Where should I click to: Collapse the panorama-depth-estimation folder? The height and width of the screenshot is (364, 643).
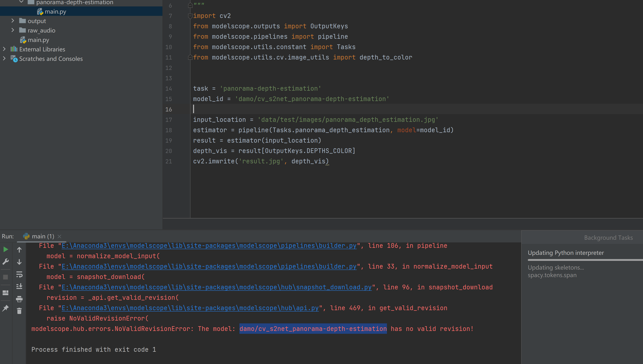click(x=21, y=2)
